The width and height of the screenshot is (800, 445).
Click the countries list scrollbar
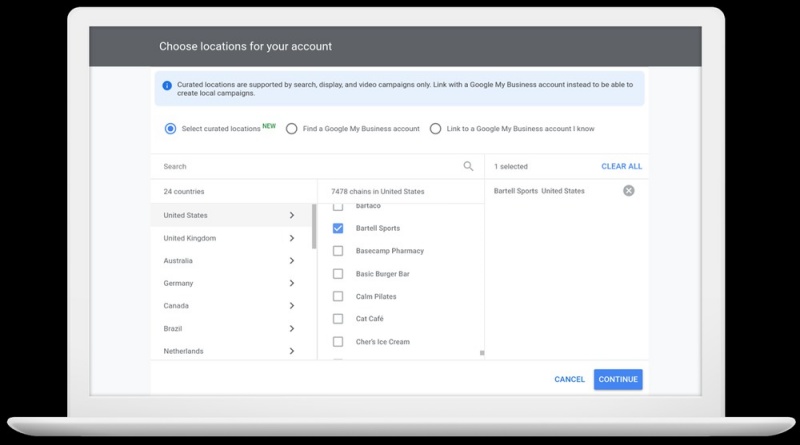click(314, 226)
